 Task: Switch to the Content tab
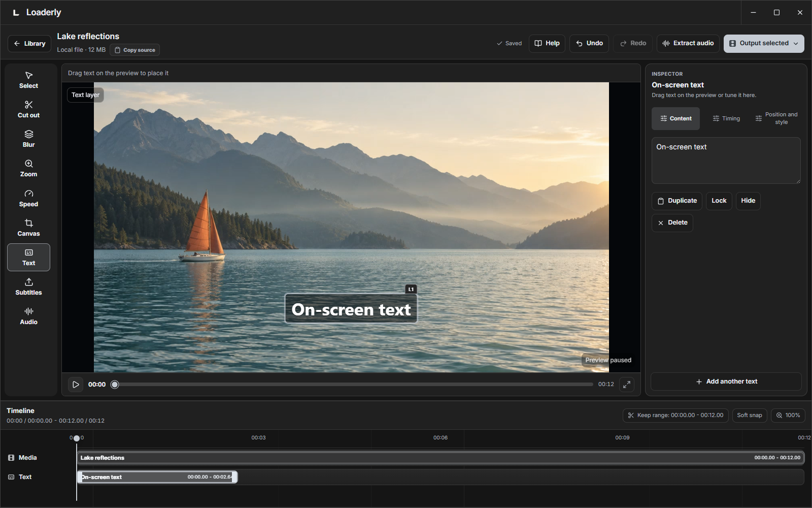tap(675, 118)
